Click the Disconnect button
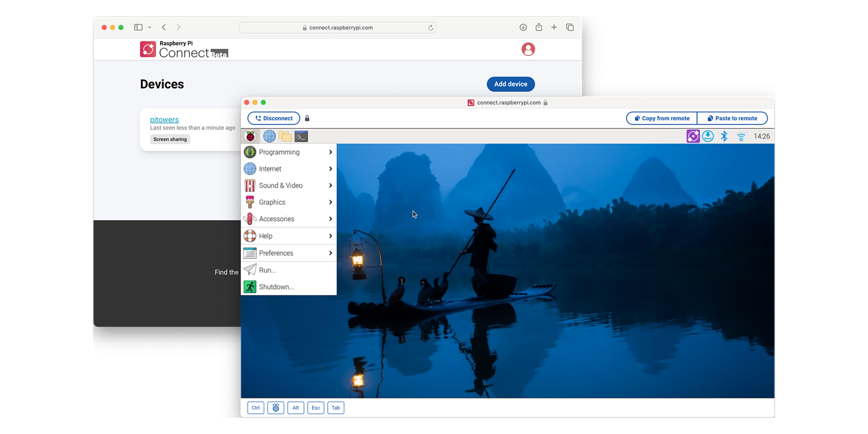Viewport: 868px width, 434px height. (x=274, y=118)
